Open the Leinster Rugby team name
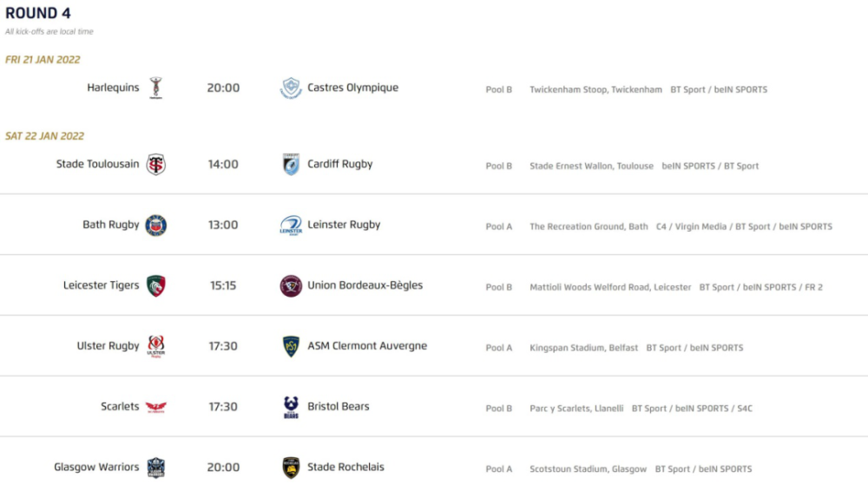The image size is (868, 504). coord(344,225)
